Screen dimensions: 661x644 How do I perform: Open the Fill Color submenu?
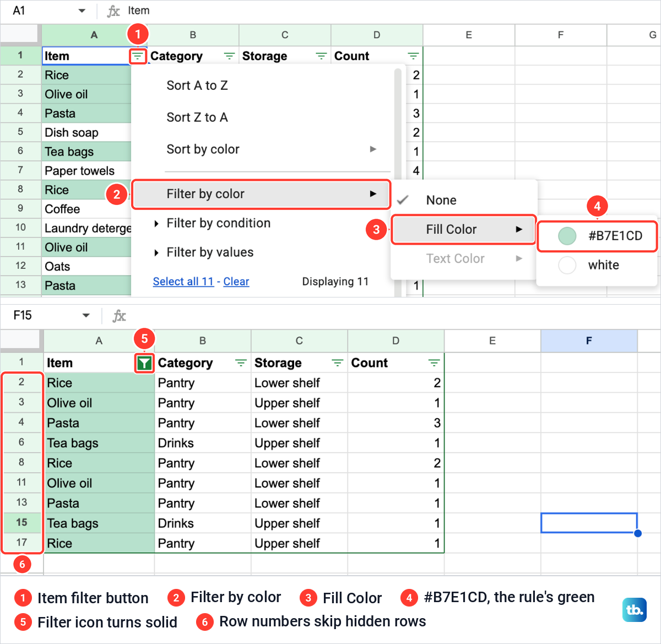463,229
